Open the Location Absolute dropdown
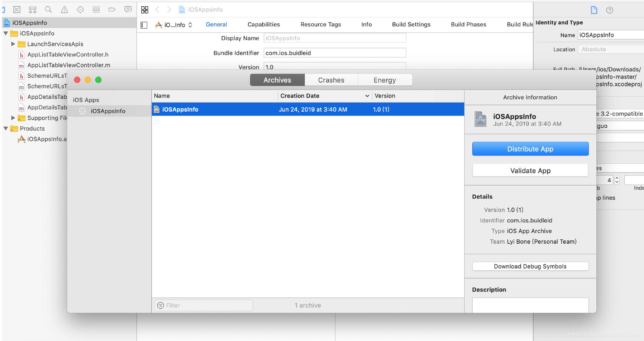The height and width of the screenshot is (341, 644). pos(611,49)
